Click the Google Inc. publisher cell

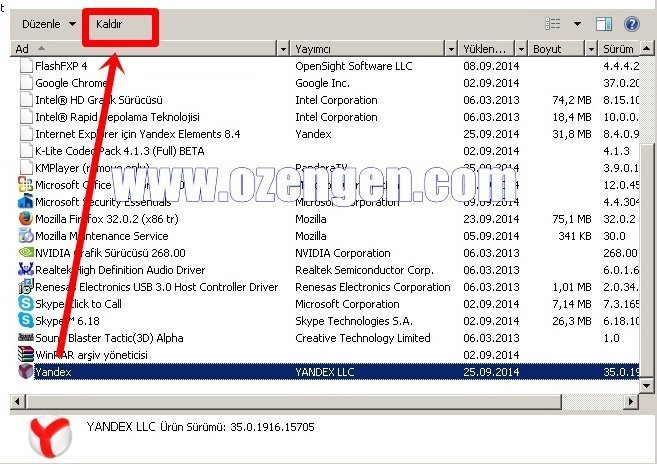(x=323, y=83)
